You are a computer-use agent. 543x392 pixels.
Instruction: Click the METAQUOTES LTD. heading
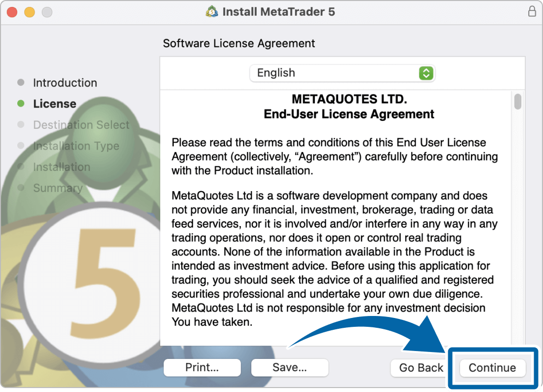[349, 99]
